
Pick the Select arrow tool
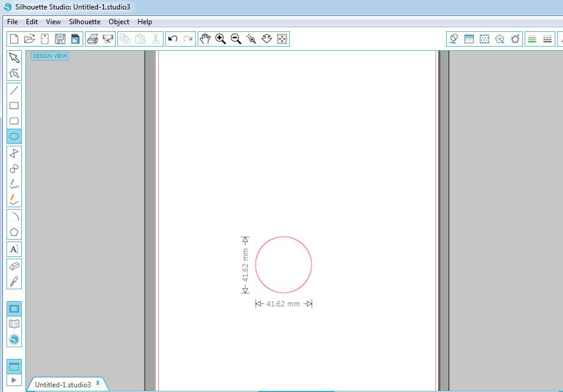(x=14, y=58)
